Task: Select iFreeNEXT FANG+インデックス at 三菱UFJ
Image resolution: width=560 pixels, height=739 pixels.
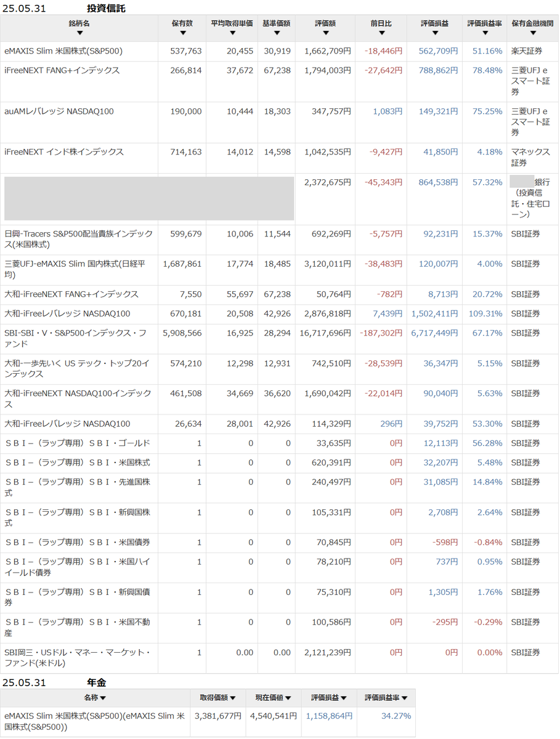Action: click(x=62, y=71)
